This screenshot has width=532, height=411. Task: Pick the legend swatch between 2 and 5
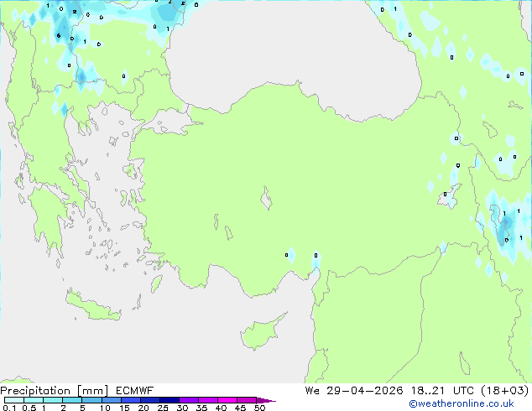(72, 400)
